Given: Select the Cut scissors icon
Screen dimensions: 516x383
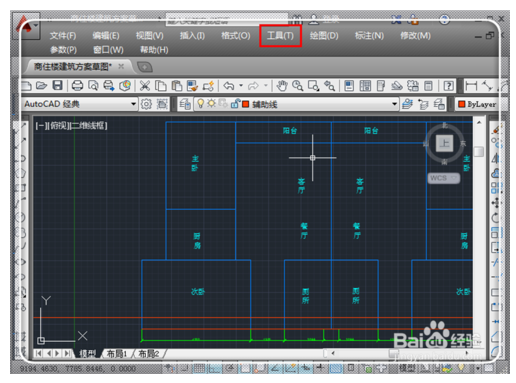Looking at the screenshot, I should click(144, 86).
